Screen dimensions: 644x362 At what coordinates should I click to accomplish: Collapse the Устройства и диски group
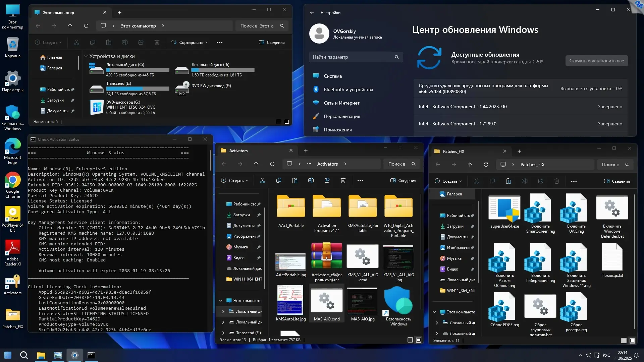(86, 56)
